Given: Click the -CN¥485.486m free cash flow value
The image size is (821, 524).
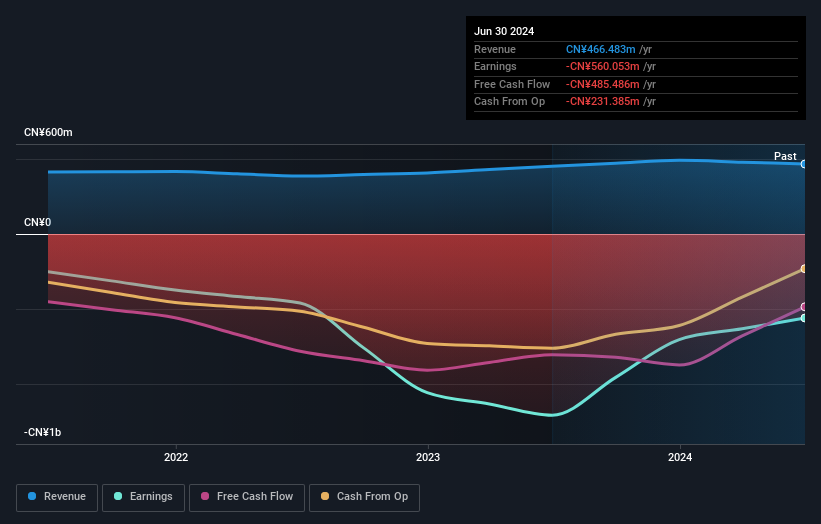Looking at the screenshot, I should tap(602, 84).
